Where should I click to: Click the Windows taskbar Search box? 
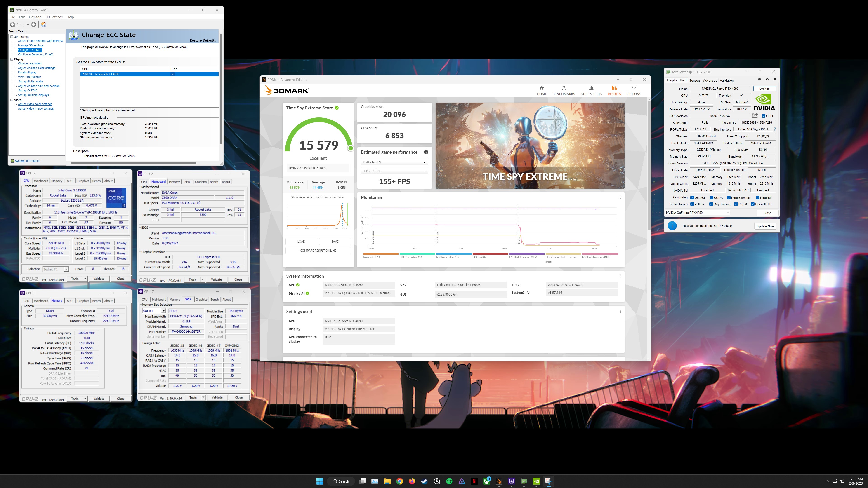pos(341,481)
